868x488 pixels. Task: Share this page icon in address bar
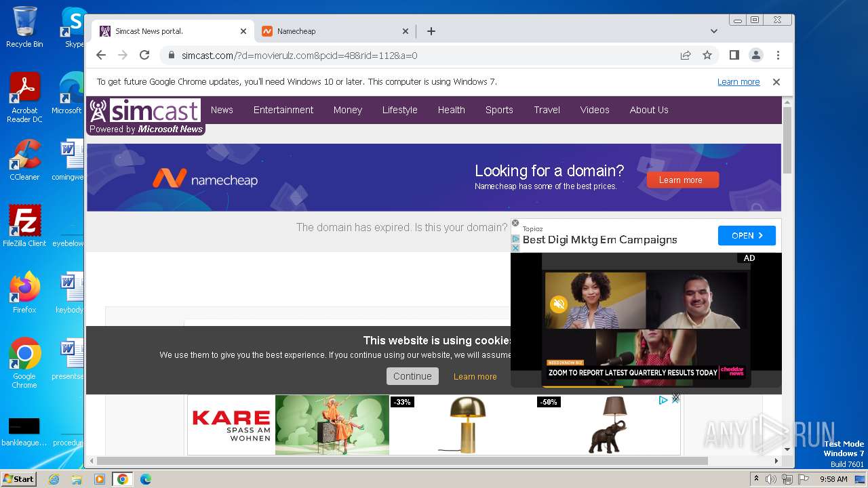[686, 55]
